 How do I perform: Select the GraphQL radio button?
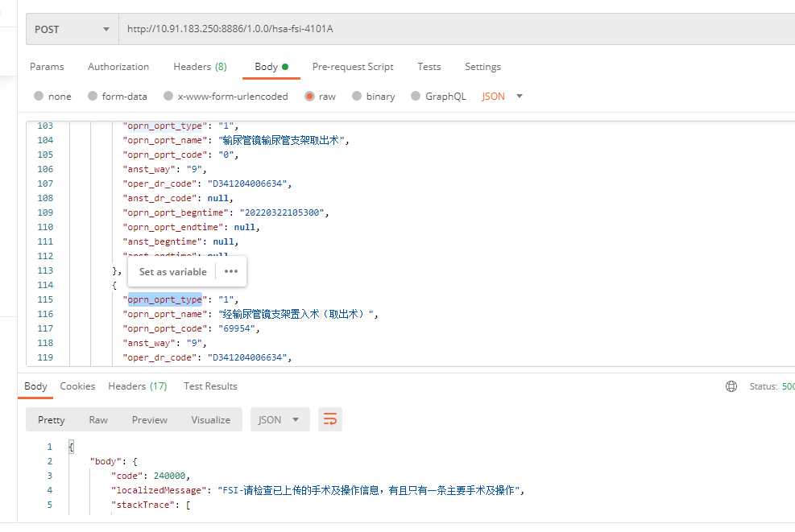pos(416,96)
